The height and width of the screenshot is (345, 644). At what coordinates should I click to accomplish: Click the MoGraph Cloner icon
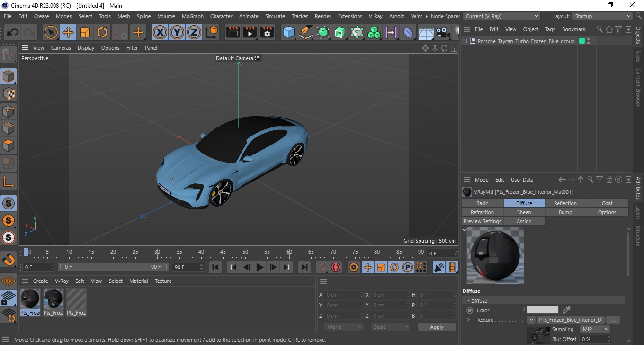pyautogui.click(x=374, y=32)
